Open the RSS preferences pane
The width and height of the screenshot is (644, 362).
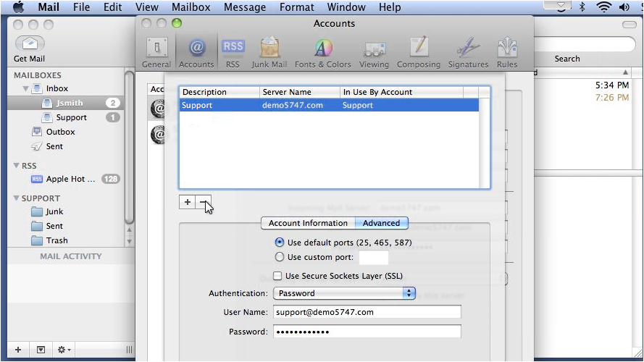click(x=233, y=52)
